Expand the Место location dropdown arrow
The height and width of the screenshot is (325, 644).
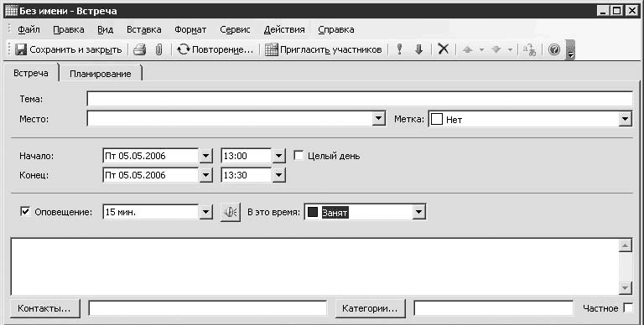coord(379,119)
